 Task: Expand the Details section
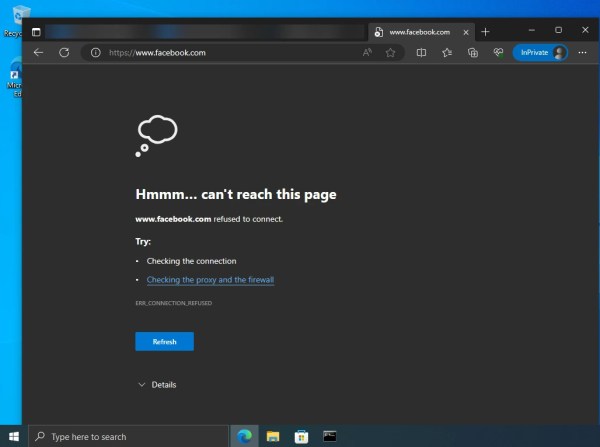tap(157, 385)
